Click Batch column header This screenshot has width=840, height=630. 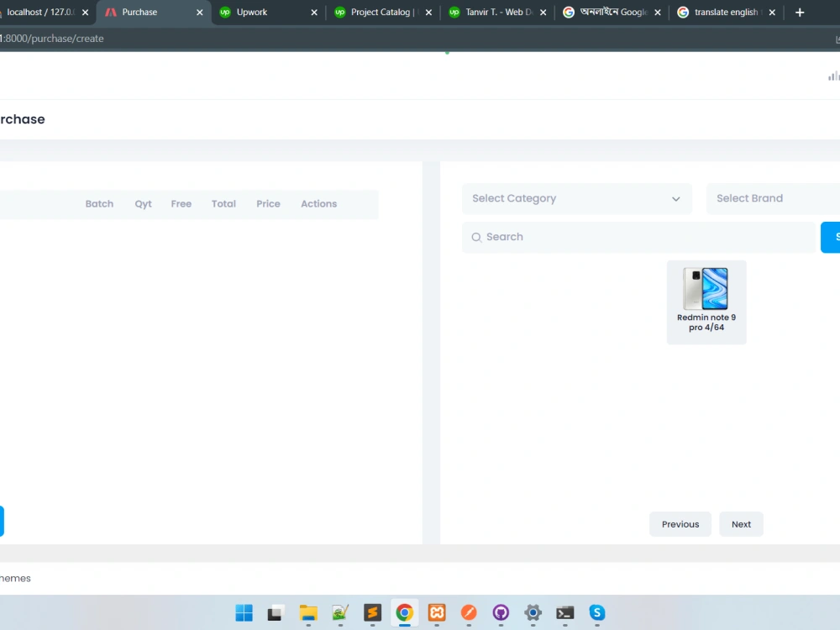[99, 203]
